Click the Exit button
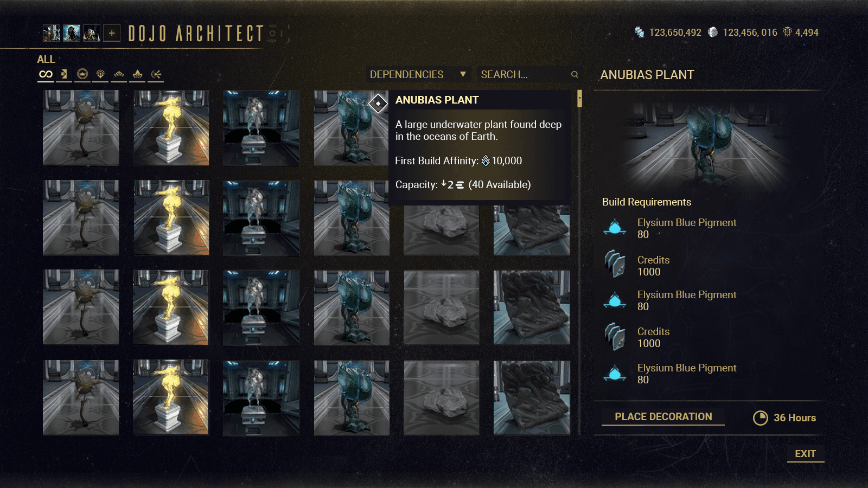This screenshot has height=488, width=868. 805,454
